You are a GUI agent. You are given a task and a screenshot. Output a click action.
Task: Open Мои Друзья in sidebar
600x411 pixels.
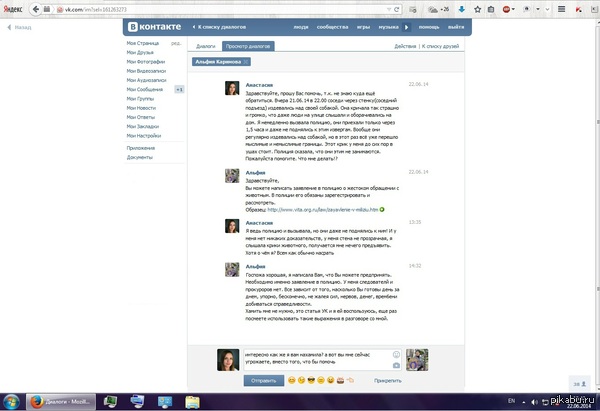pos(140,52)
